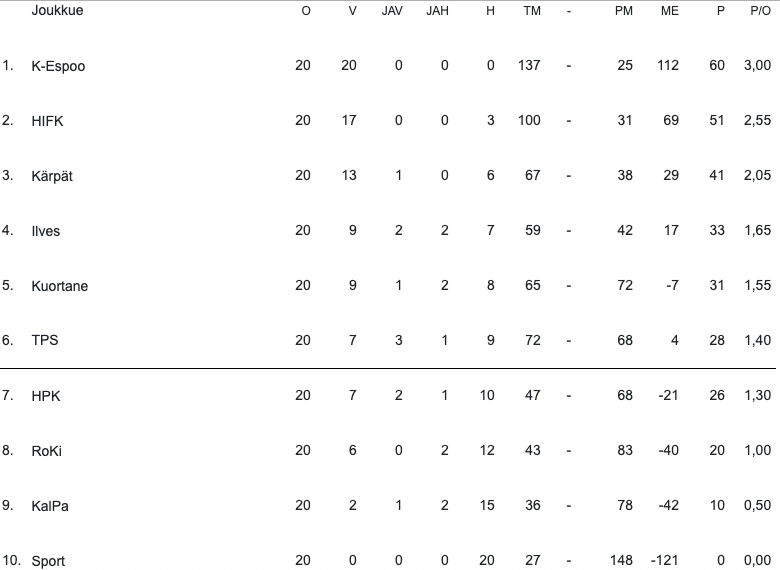
Task: Select the K-Espoo team name
Action: coord(58,66)
